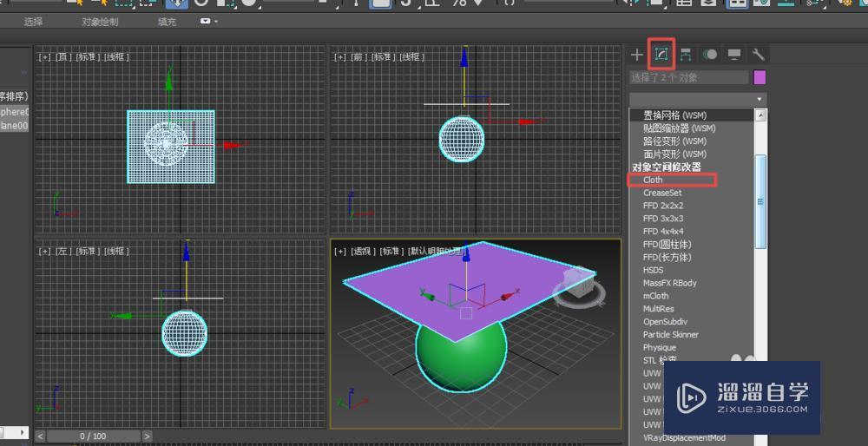The image size is (868, 446).
Task: Pick the FFD 3x3x3 modifier
Action: click(x=662, y=219)
